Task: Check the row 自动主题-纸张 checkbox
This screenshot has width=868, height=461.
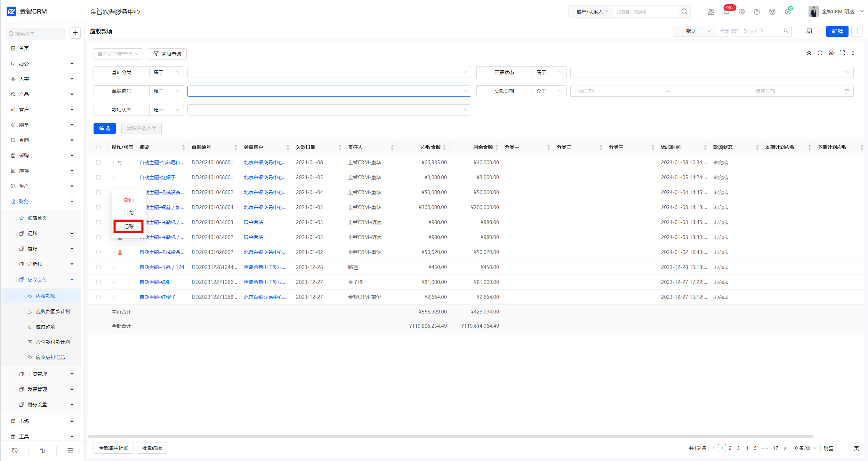Action: pyautogui.click(x=98, y=282)
